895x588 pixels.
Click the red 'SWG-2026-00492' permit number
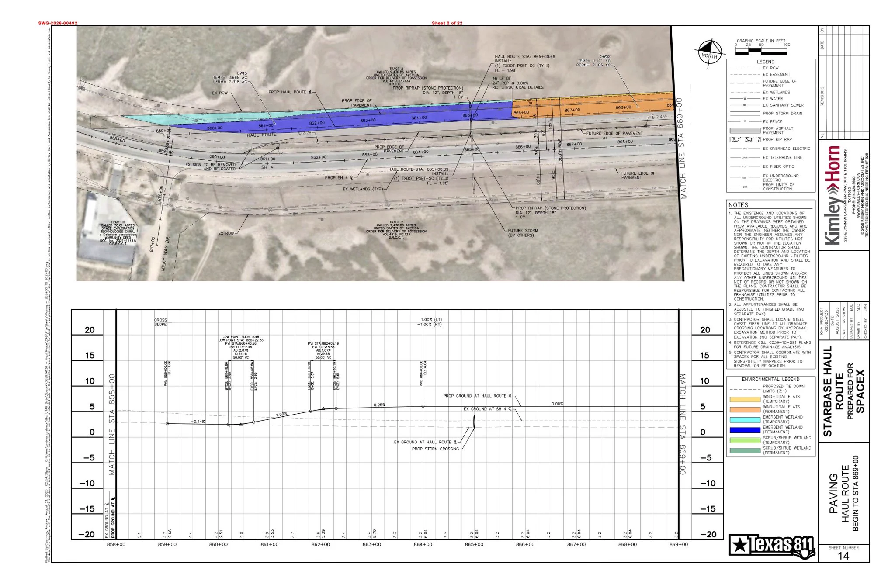[x=58, y=23]
